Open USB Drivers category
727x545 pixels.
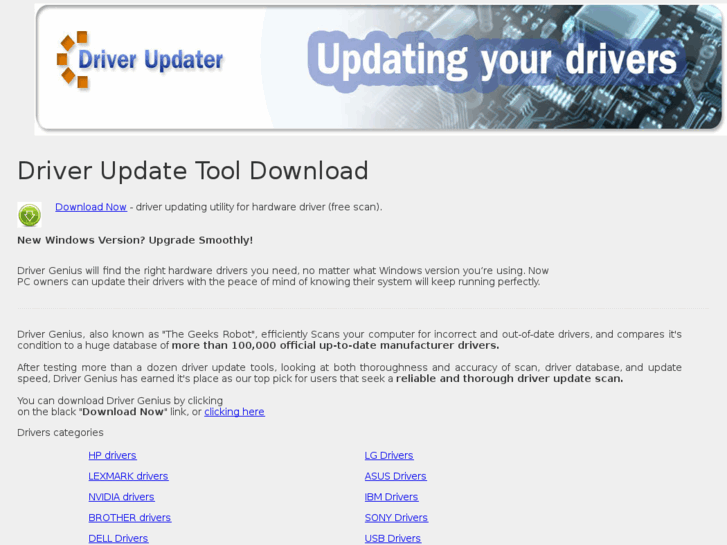click(392, 539)
